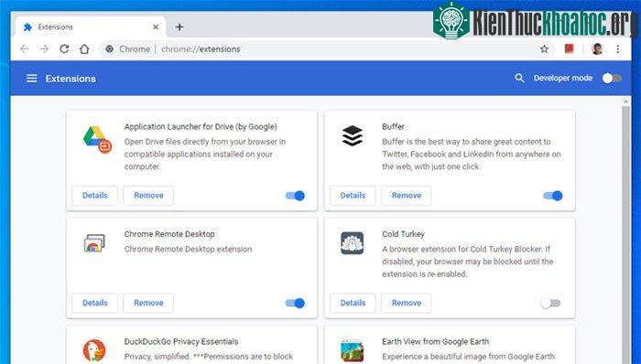The height and width of the screenshot is (364, 641).
Task: Close the Extensions tab
Action: point(156,27)
